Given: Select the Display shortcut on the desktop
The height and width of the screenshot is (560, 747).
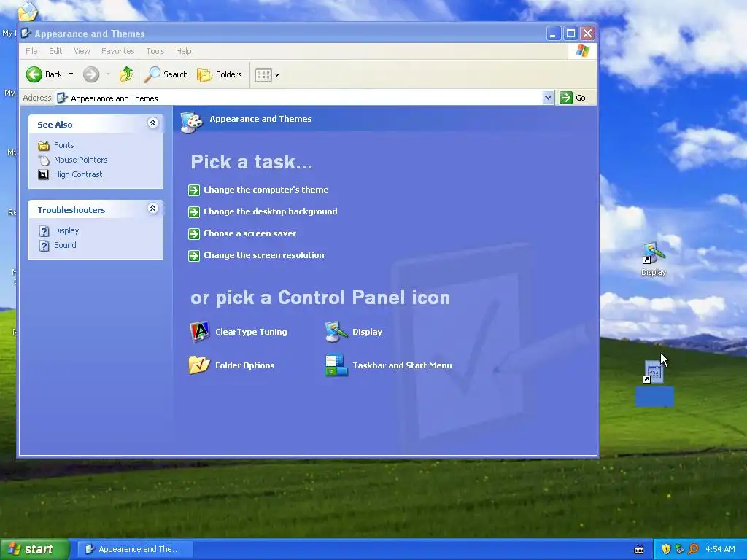Looking at the screenshot, I should point(654,259).
